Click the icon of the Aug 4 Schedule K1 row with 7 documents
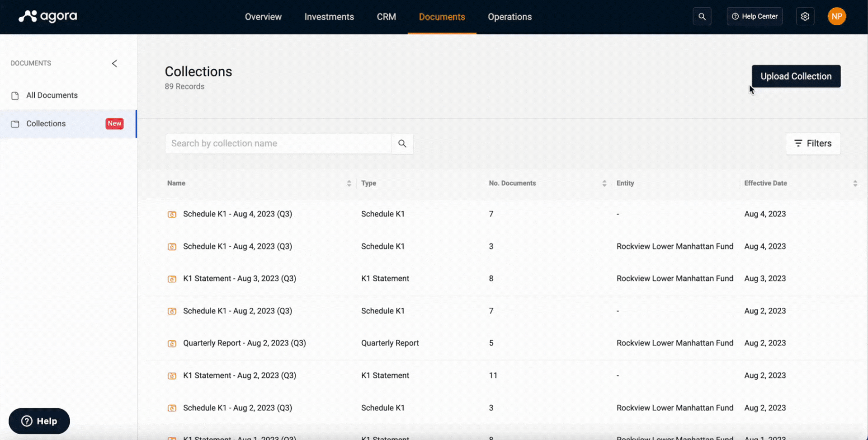The image size is (868, 440). [172, 214]
